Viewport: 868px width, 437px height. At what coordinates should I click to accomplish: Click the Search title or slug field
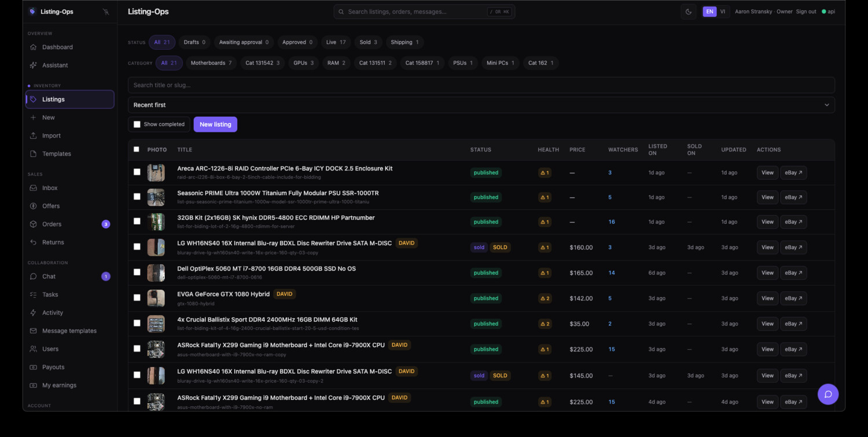pos(481,85)
